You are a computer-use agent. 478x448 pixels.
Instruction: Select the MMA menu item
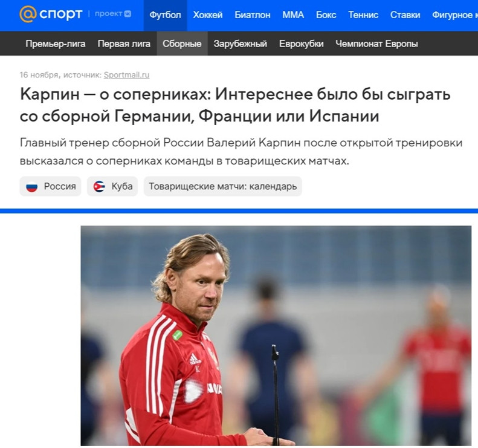click(293, 15)
